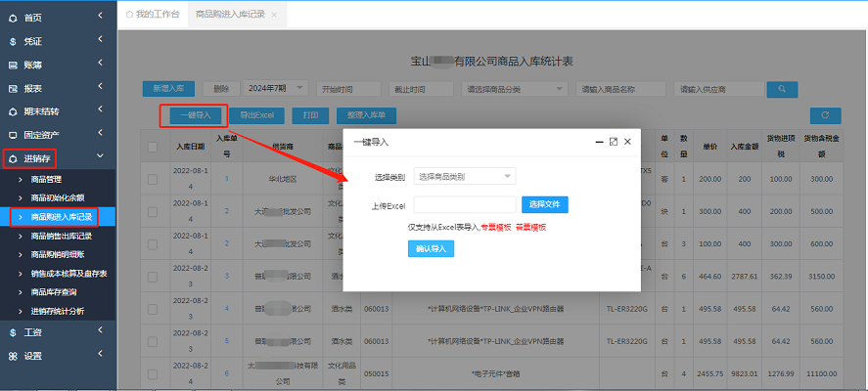Open 销售成本核算及盘存表 in the sidebar
The height and width of the screenshot is (391, 868).
coord(69,274)
